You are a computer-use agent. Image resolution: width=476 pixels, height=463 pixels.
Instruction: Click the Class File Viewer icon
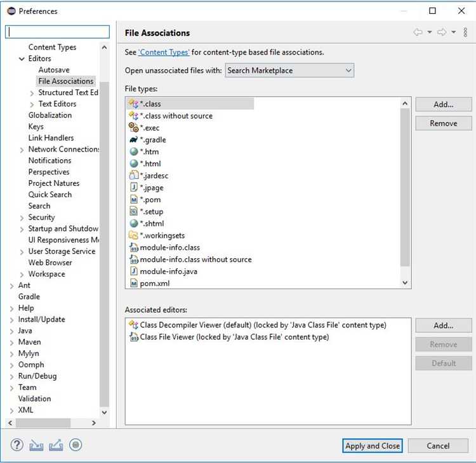(x=134, y=337)
